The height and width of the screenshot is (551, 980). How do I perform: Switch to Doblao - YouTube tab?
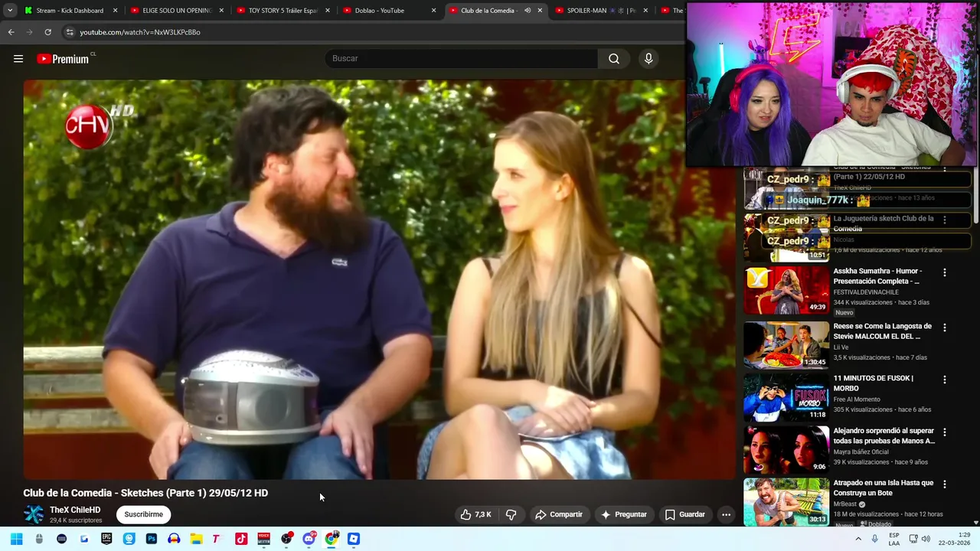coord(390,11)
